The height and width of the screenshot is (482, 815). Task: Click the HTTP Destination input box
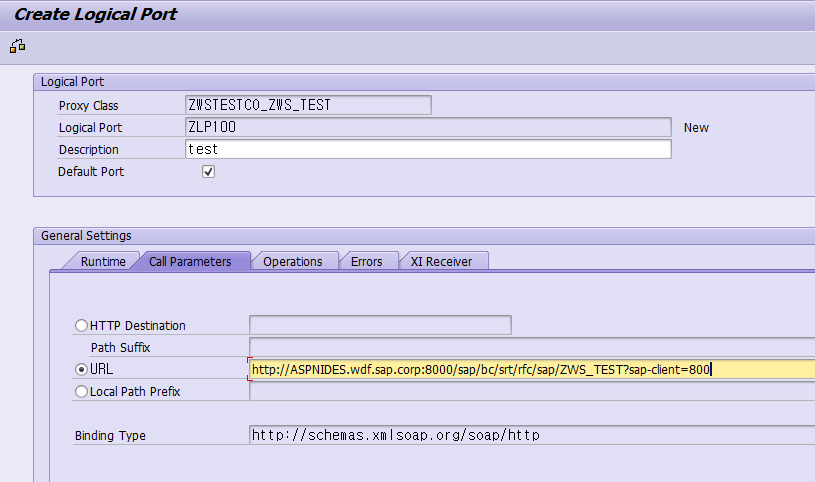point(380,325)
